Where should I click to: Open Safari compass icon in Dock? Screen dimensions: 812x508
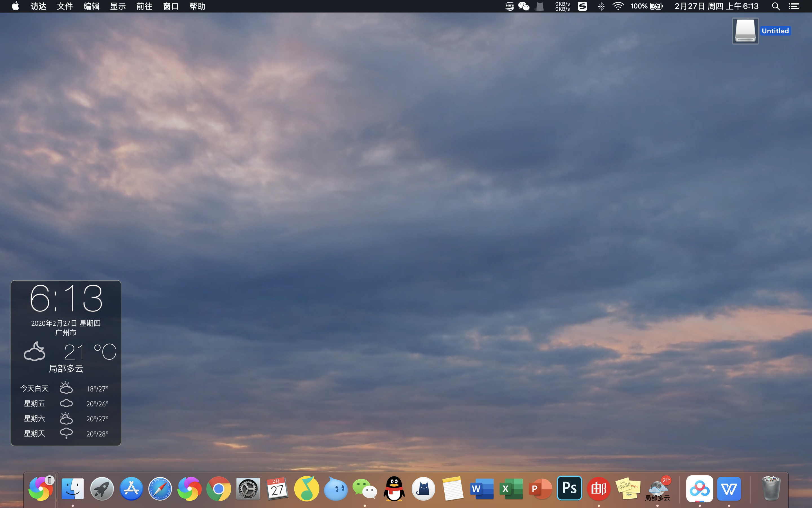[x=160, y=489]
